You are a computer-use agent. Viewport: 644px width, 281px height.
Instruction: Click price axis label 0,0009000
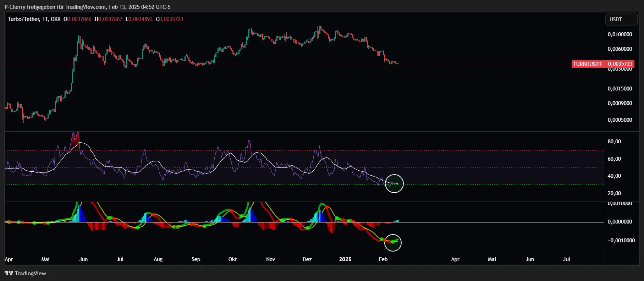coord(620,103)
